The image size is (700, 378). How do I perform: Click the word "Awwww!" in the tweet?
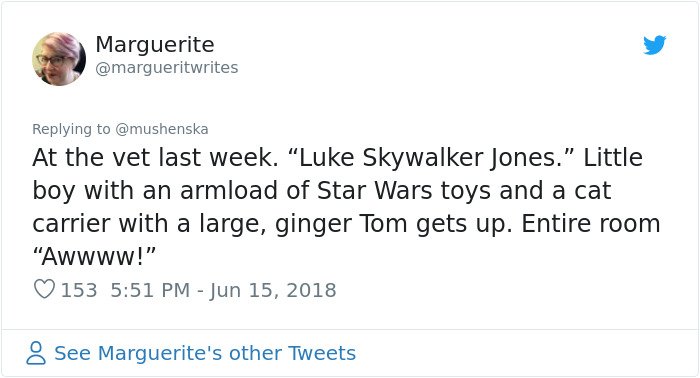point(94,257)
